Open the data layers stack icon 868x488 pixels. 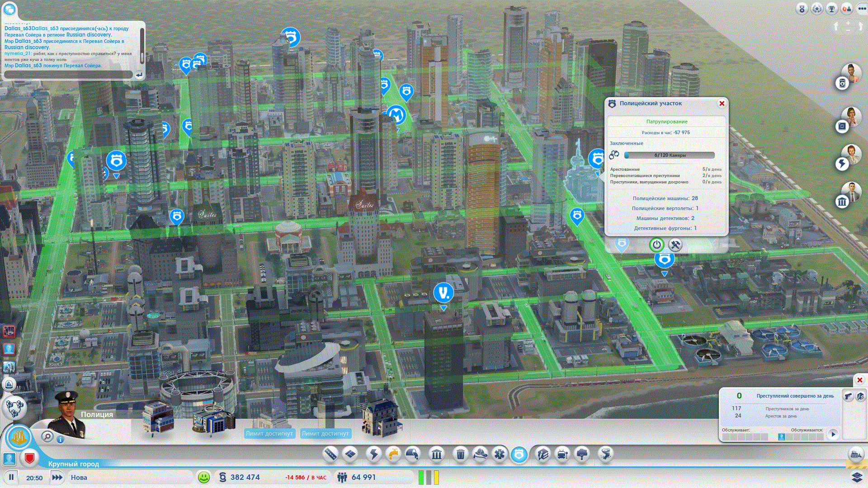tap(857, 477)
